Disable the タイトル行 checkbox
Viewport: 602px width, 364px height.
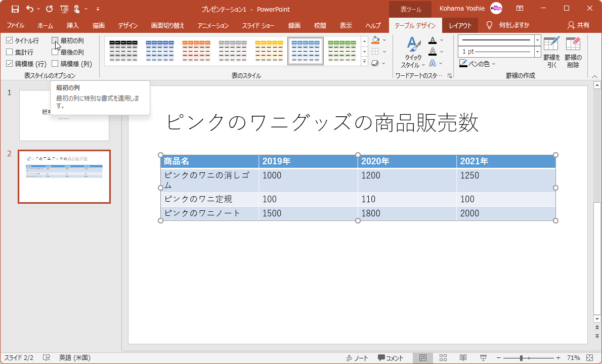10,40
